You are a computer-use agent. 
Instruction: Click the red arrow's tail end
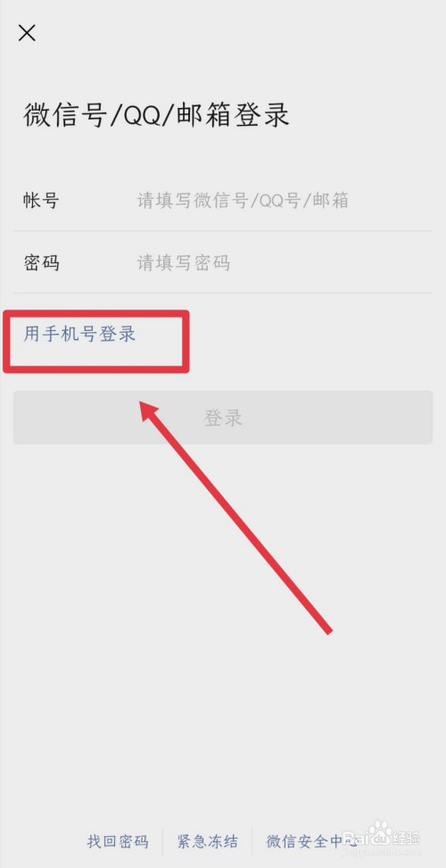point(328,630)
